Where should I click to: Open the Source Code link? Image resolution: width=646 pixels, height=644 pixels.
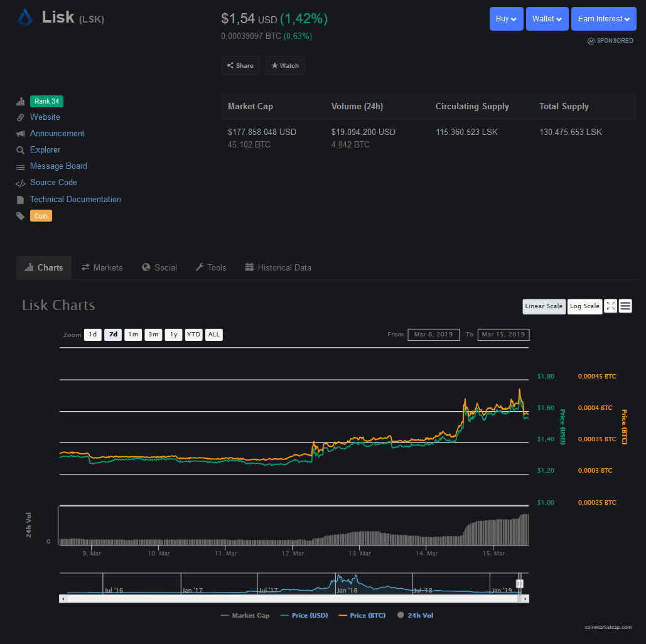(53, 182)
